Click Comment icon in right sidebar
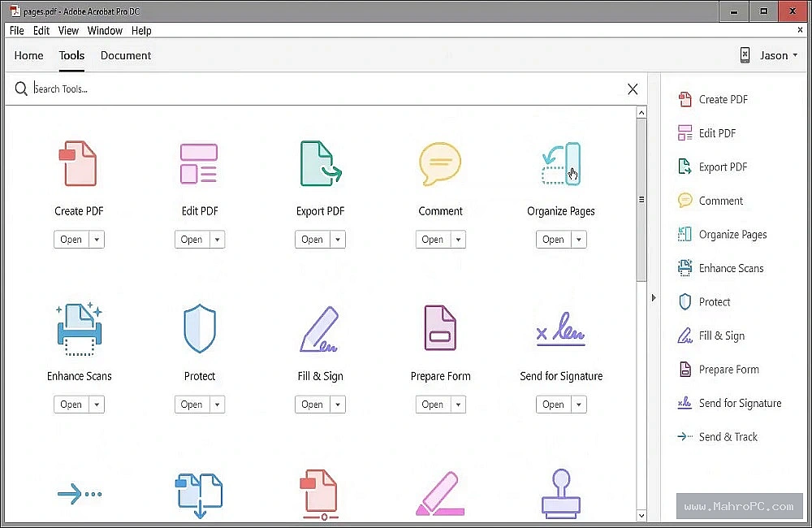The image size is (812, 528). 685,200
